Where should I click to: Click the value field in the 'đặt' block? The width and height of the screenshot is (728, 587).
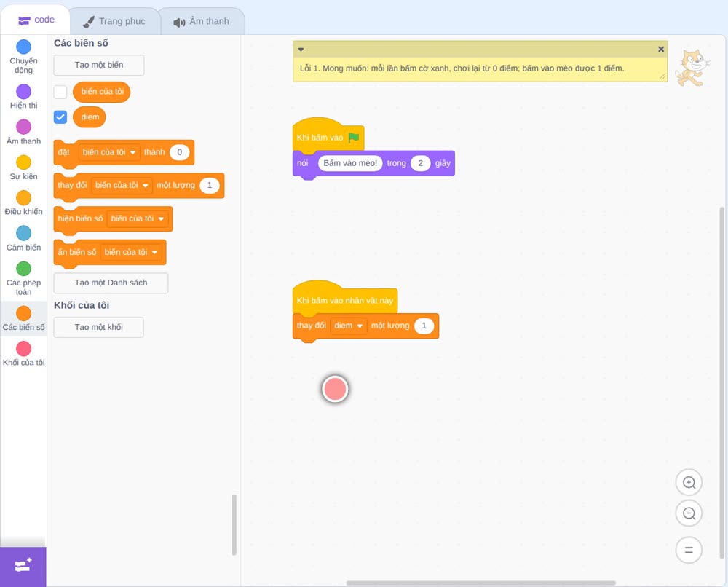180,152
